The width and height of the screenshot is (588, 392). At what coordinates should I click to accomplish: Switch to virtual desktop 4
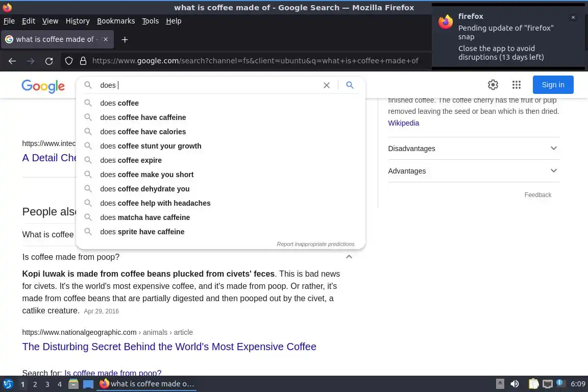(x=60, y=384)
